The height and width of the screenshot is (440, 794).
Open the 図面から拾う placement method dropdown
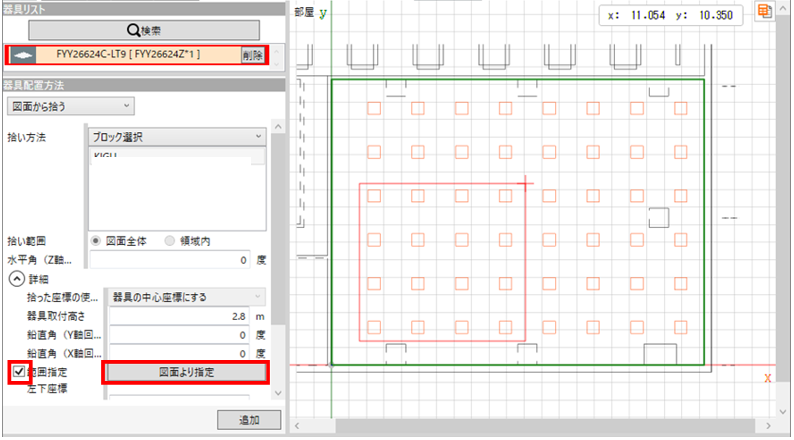[x=70, y=105]
